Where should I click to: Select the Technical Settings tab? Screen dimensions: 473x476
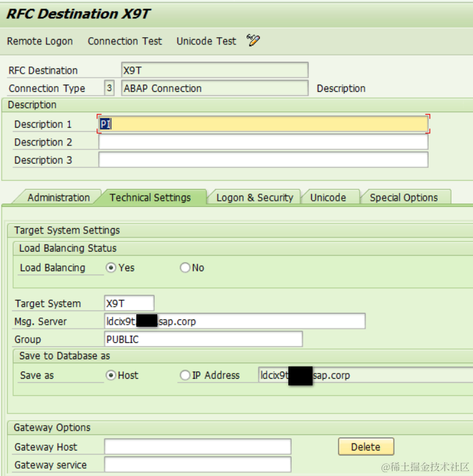pyautogui.click(x=150, y=198)
